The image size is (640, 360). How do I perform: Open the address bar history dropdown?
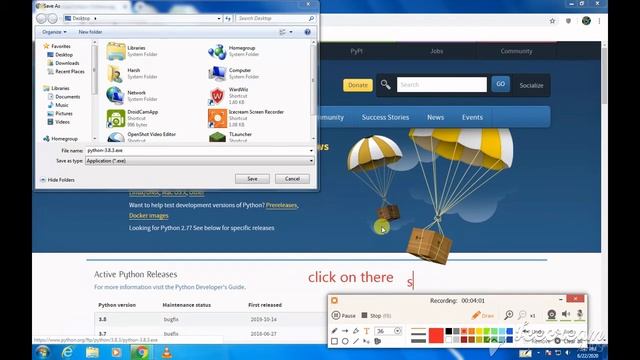click(x=219, y=18)
